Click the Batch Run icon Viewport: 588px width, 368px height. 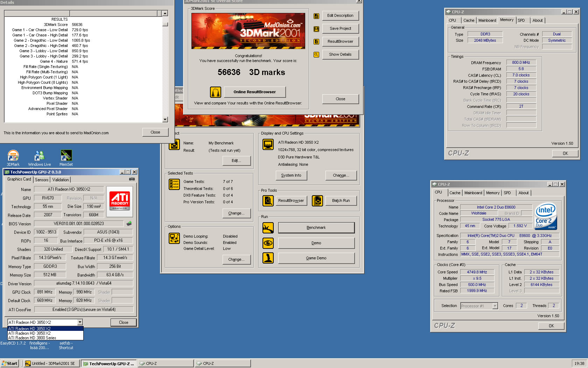point(317,201)
